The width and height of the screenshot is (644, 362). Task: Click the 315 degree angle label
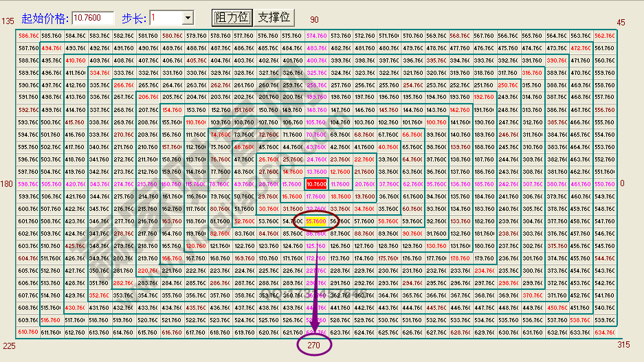coord(623,345)
